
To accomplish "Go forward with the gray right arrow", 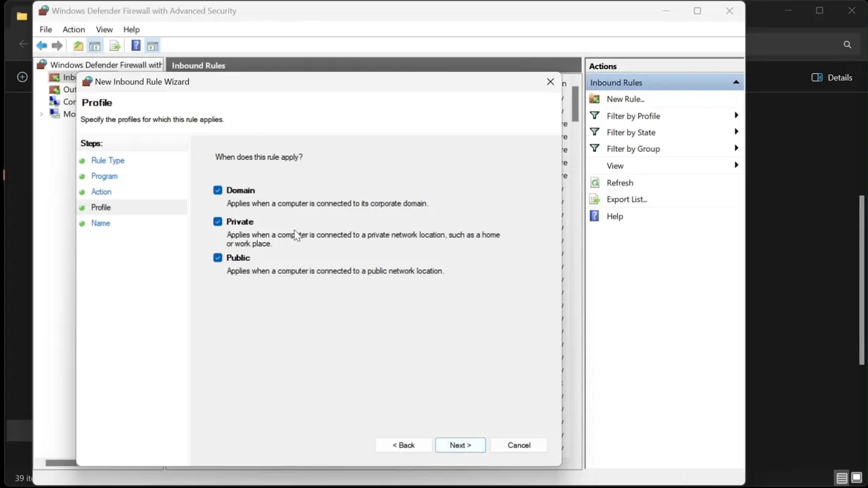I will (58, 46).
